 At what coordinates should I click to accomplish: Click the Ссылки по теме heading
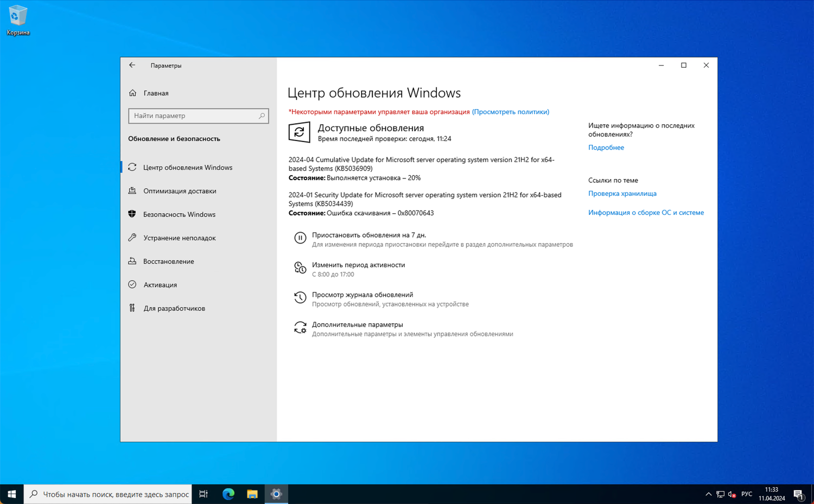613,180
